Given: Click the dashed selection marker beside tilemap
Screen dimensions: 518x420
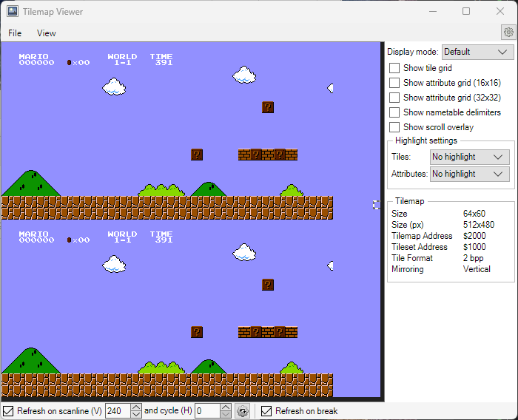Looking at the screenshot, I should point(377,205).
